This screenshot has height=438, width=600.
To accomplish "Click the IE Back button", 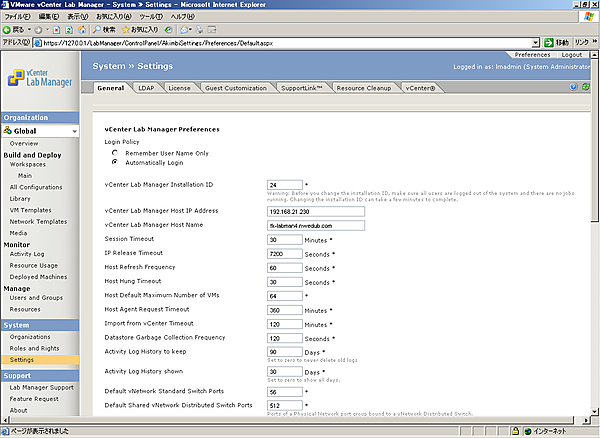I will (13, 29).
